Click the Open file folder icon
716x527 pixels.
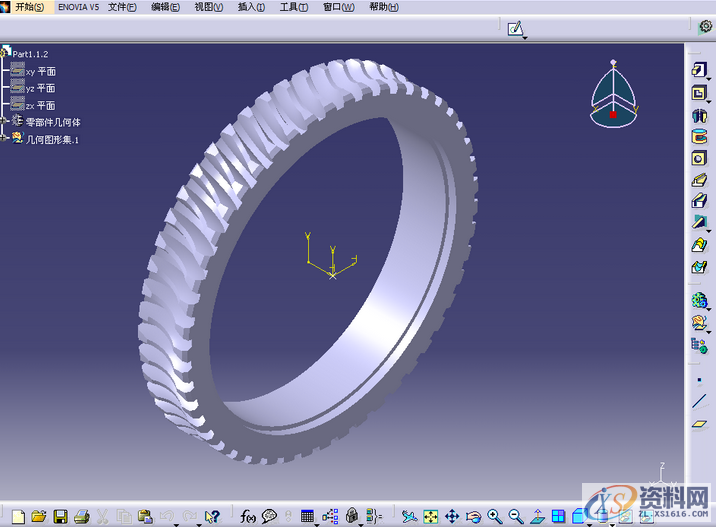pyautogui.click(x=38, y=516)
